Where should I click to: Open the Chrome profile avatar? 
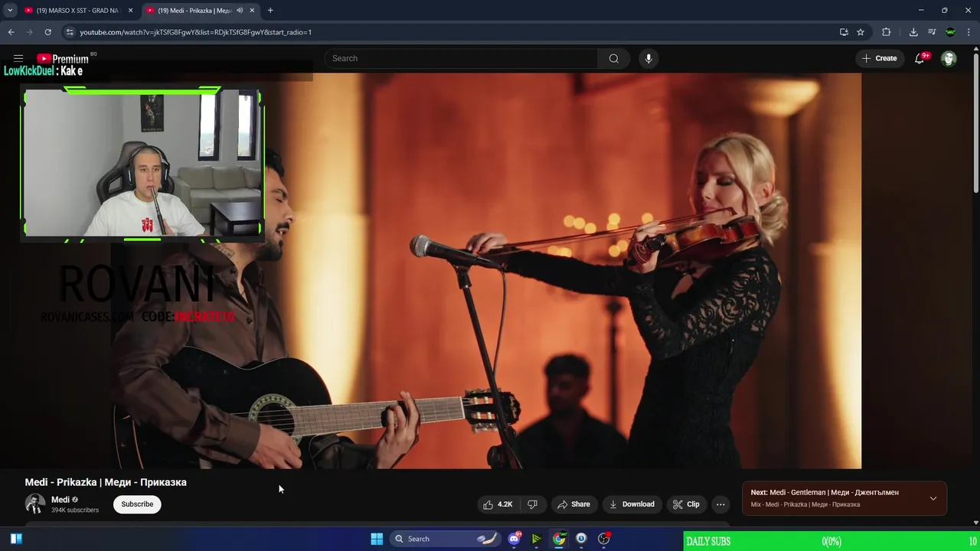[950, 32]
